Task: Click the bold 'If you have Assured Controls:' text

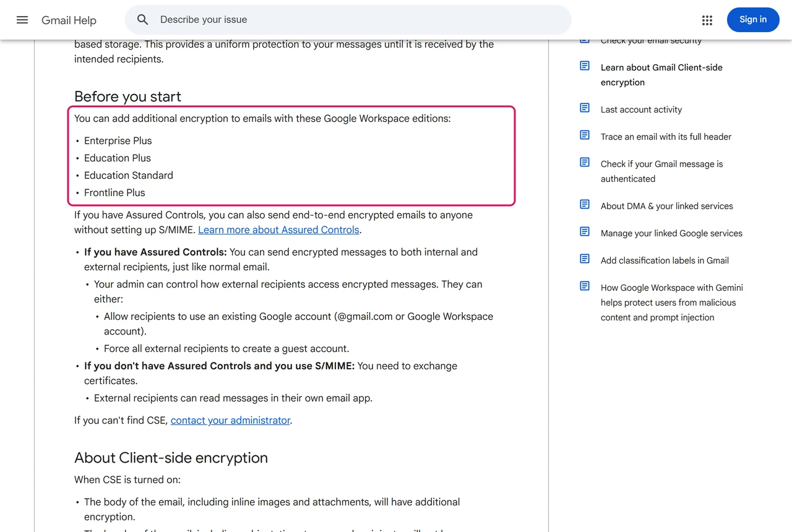Action: tap(155, 252)
